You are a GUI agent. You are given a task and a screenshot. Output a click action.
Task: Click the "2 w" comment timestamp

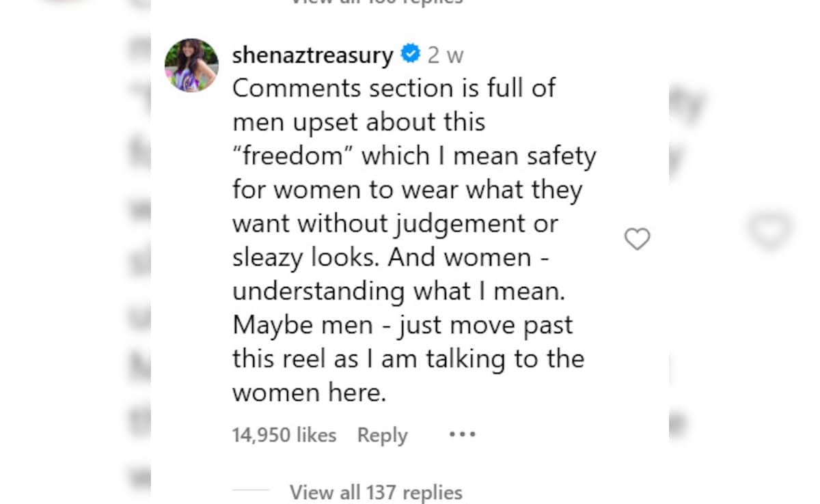pos(446,55)
